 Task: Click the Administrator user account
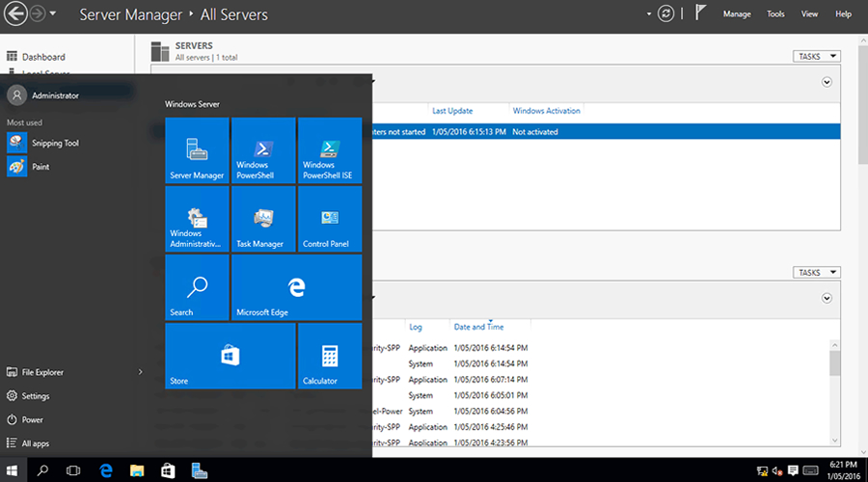[x=43, y=95]
